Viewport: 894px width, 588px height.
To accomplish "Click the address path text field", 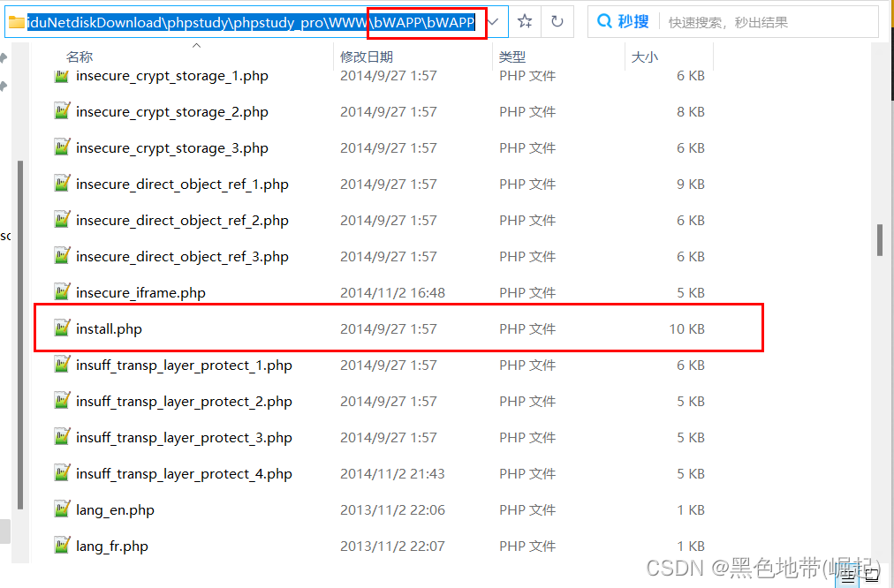I will coord(251,22).
